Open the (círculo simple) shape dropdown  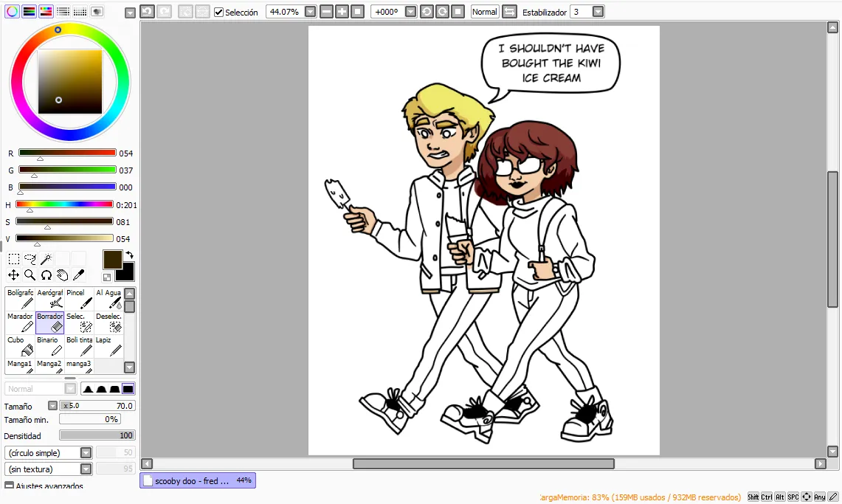86,452
